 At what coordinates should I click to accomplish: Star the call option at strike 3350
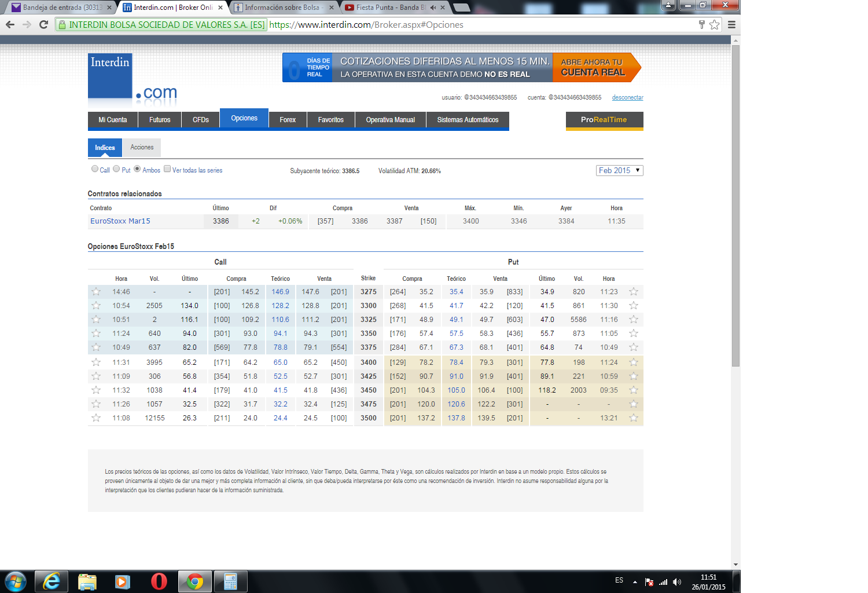click(96, 334)
